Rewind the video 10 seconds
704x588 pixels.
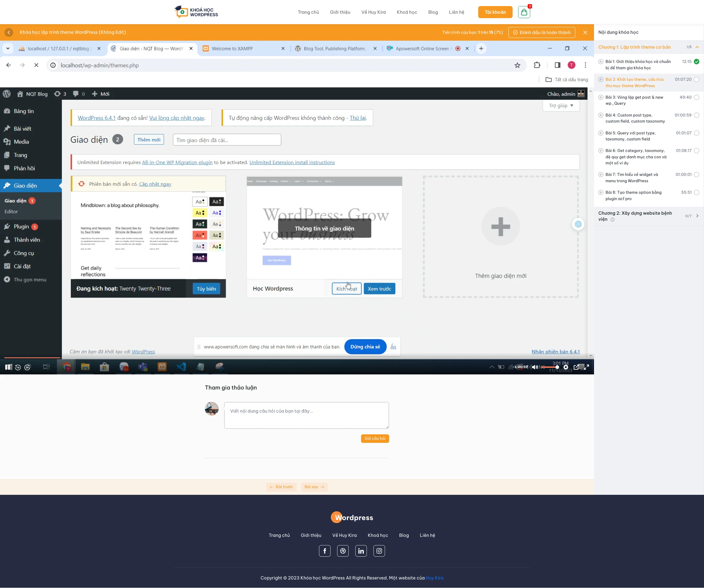(x=18, y=367)
